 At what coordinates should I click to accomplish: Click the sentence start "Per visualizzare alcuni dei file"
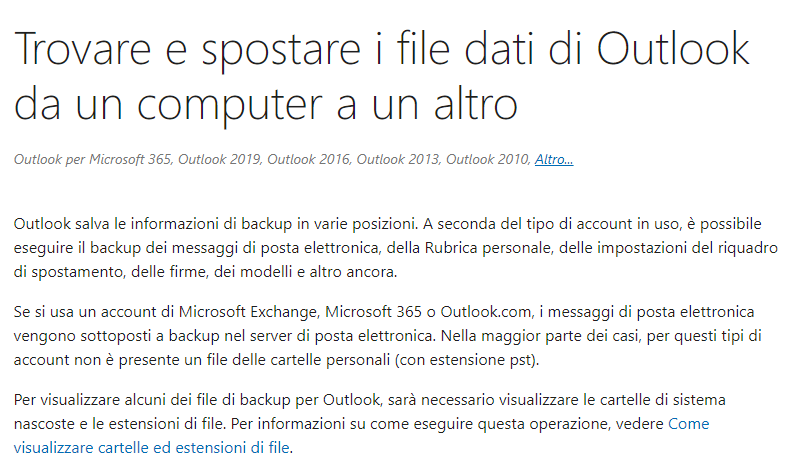pyautogui.click(x=116, y=400)
